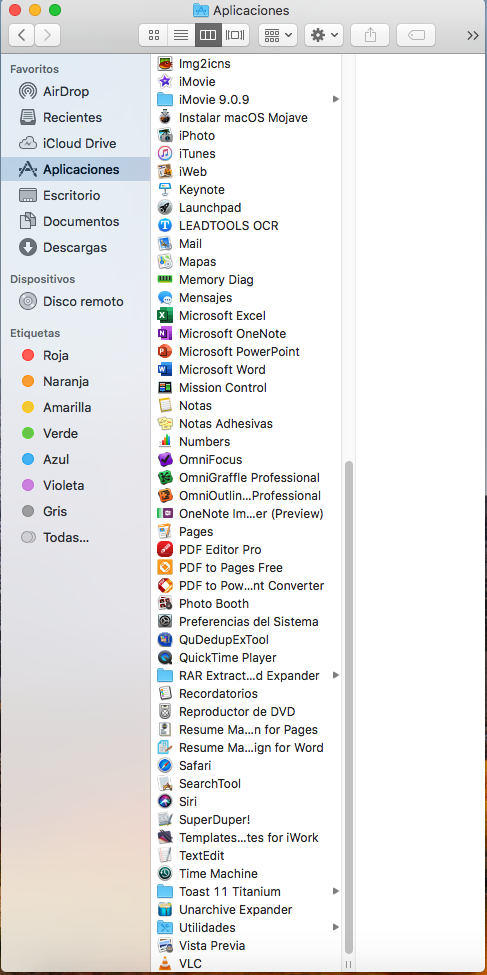Click the Microsoft Excel icon
The image size is (487, 975).
tap(165, 316)
